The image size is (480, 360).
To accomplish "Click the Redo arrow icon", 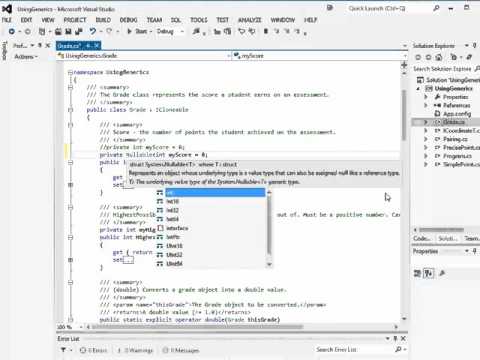I will 109,31.
